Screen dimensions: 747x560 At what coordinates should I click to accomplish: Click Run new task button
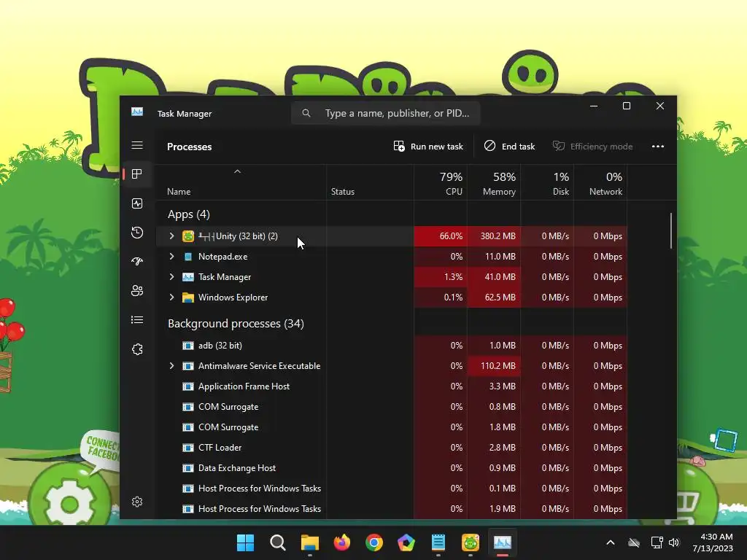[428, 146]
